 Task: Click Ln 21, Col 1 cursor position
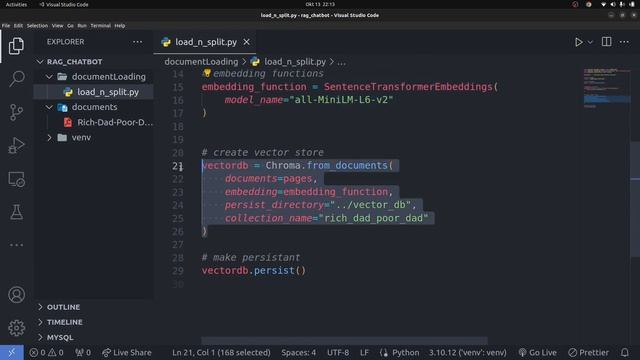point(221,352)
